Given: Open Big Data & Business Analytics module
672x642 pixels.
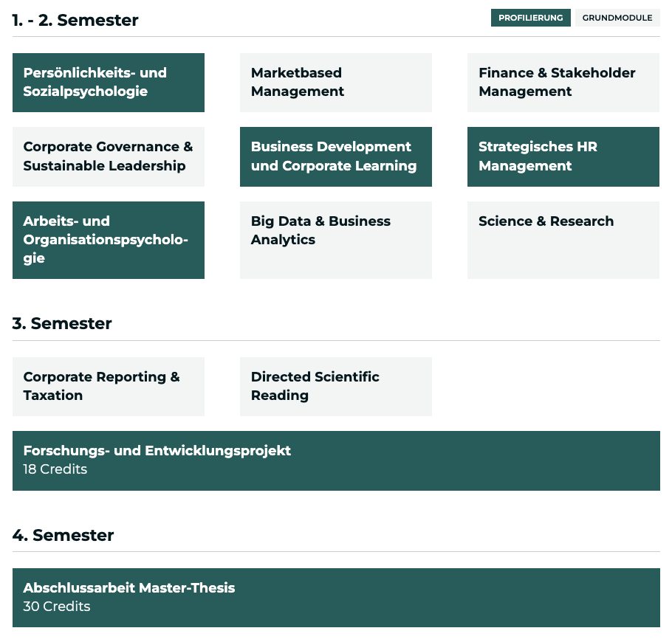Looking at the screenshot, I should (336, 241).
